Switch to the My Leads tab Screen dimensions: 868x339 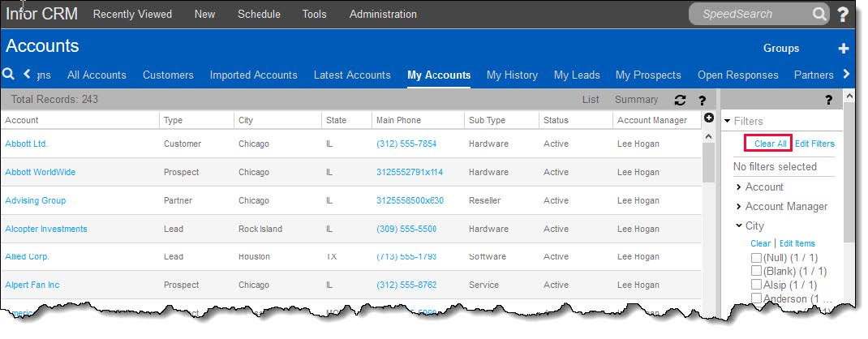click(x=577, y=75)
